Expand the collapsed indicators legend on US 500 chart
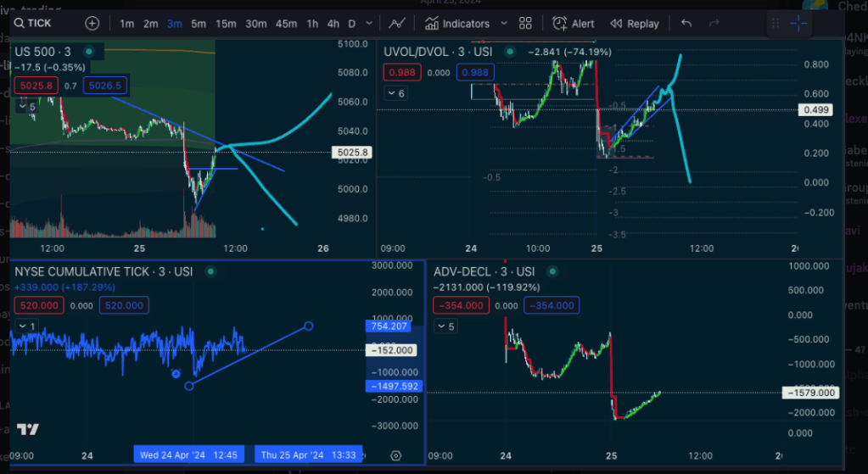Viewport: 868px width, 474px height. [x=26, y=107]
